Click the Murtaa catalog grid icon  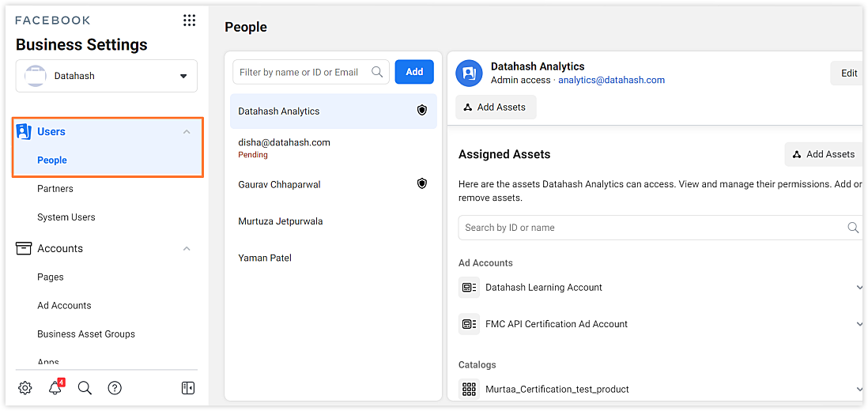(469, 390)
